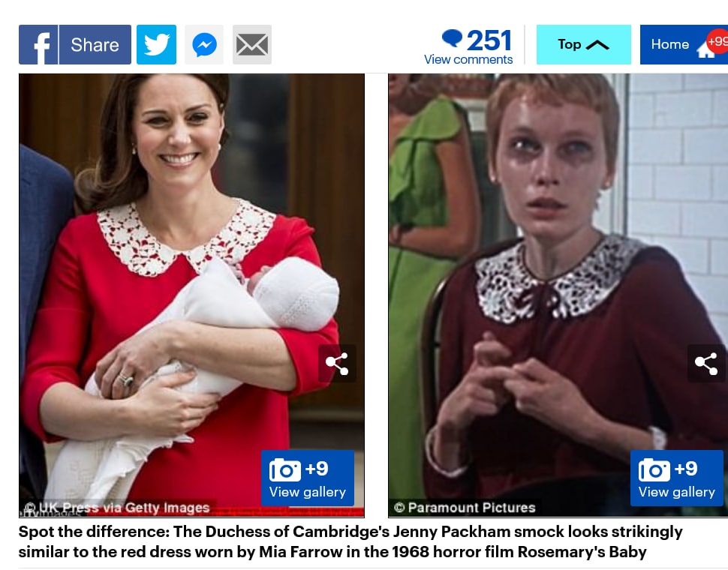Click the Facebook logo icon
Image resolution: width=728 pixels, height=570 pixels.
(x=38, y=44)
